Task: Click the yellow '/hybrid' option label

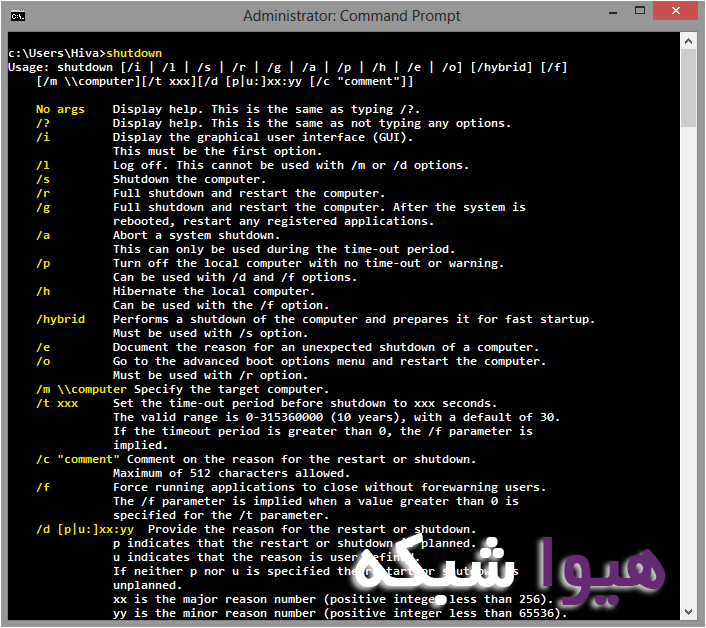Action: pos(60,319)
